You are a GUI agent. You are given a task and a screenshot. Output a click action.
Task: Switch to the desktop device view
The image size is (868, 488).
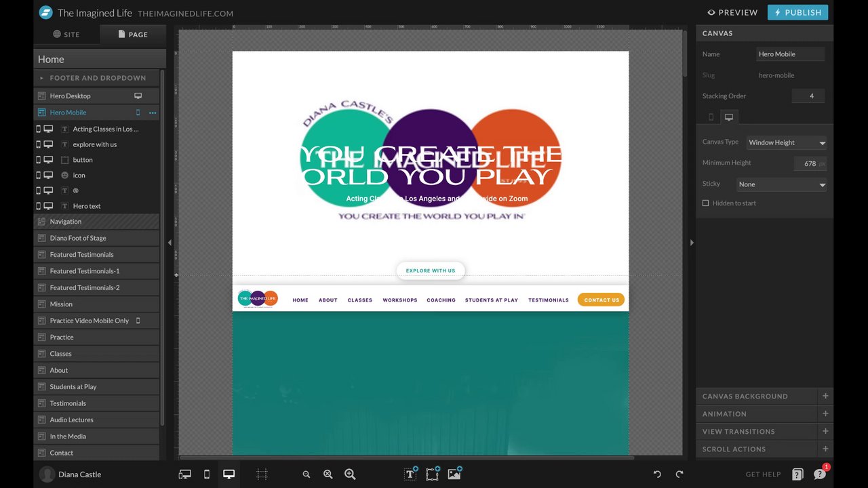pyautogui.click(x=229, y=474)
